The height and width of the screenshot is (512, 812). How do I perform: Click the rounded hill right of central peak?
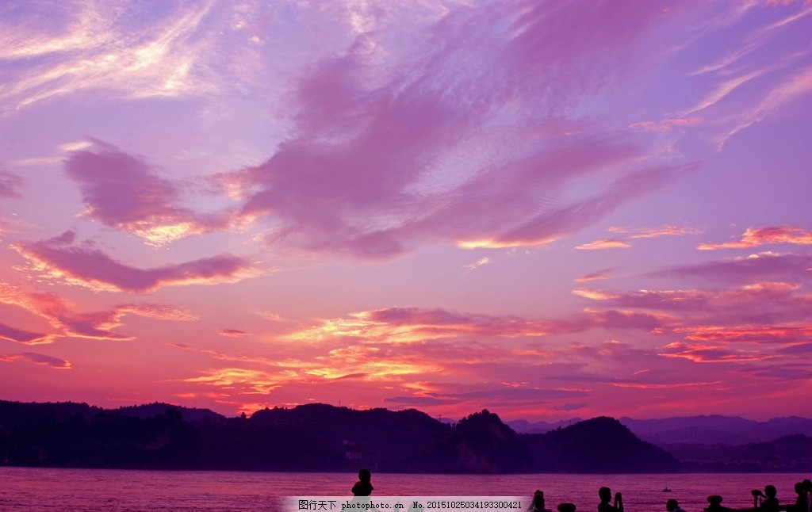599,440
